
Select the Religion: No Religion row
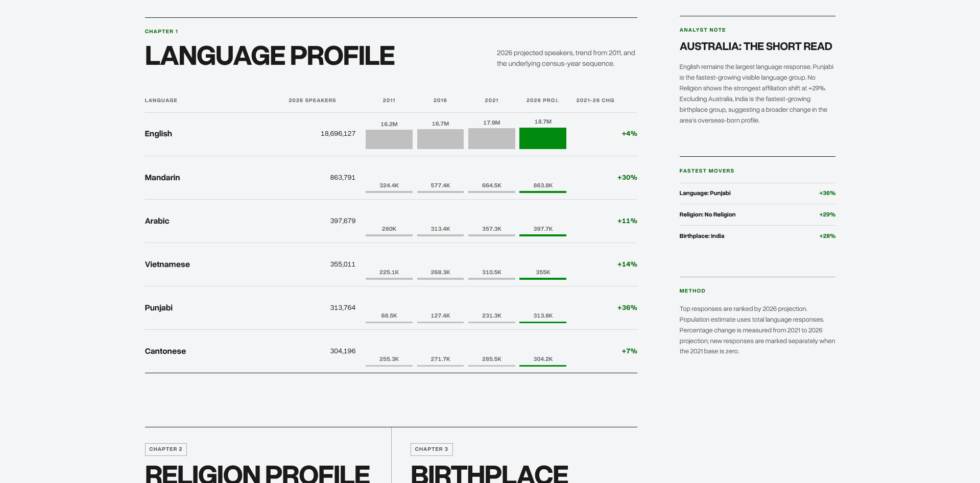point(757,215)
